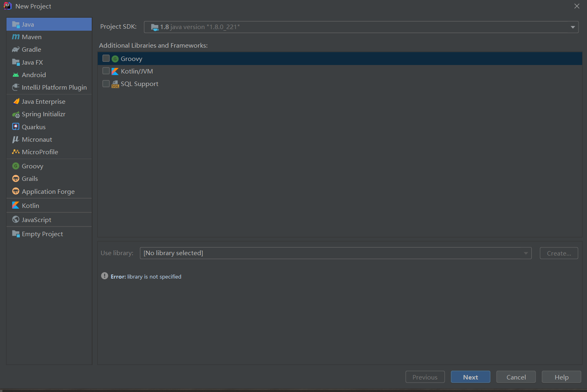Image resolution: width=587 pixels, height=392 pixels.
Task: Click the Groovy icon in the sidebar
Action: tap(16, 166)
